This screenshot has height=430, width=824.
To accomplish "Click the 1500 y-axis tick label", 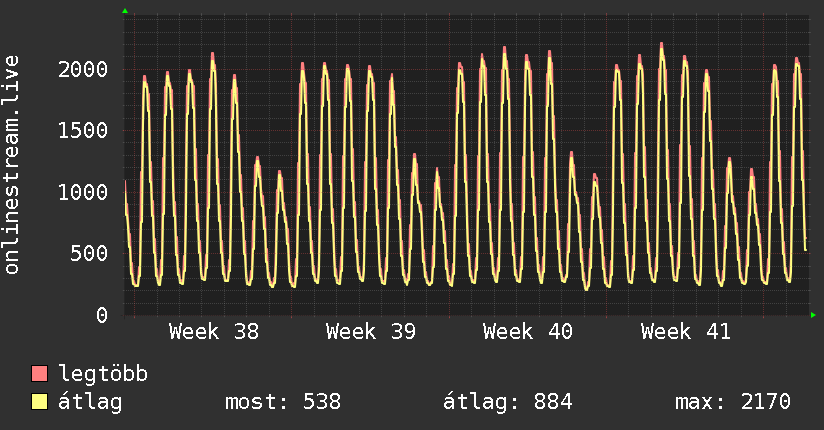I will 83,130.
